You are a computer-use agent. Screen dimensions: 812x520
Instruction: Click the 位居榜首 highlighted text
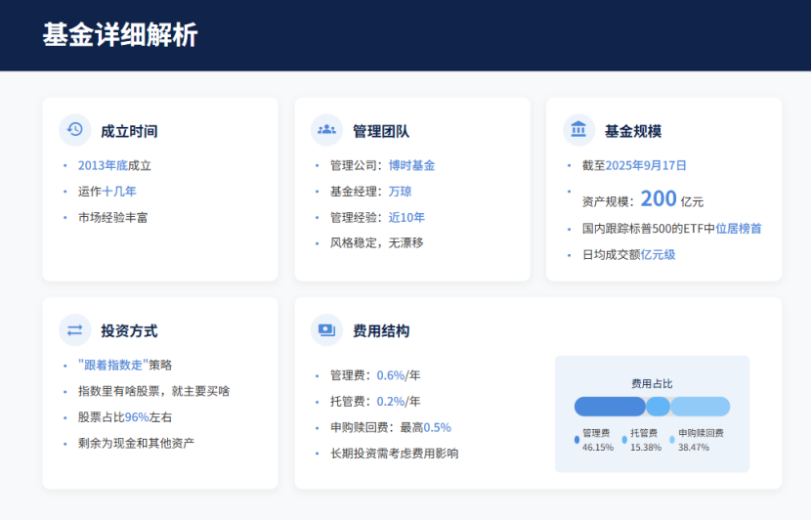(x=739, y=229)
